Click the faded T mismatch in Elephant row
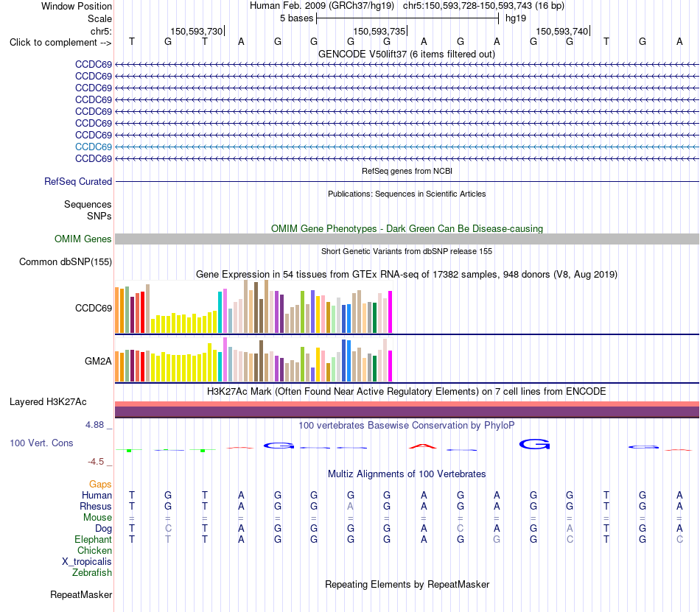 coord(168,539)
